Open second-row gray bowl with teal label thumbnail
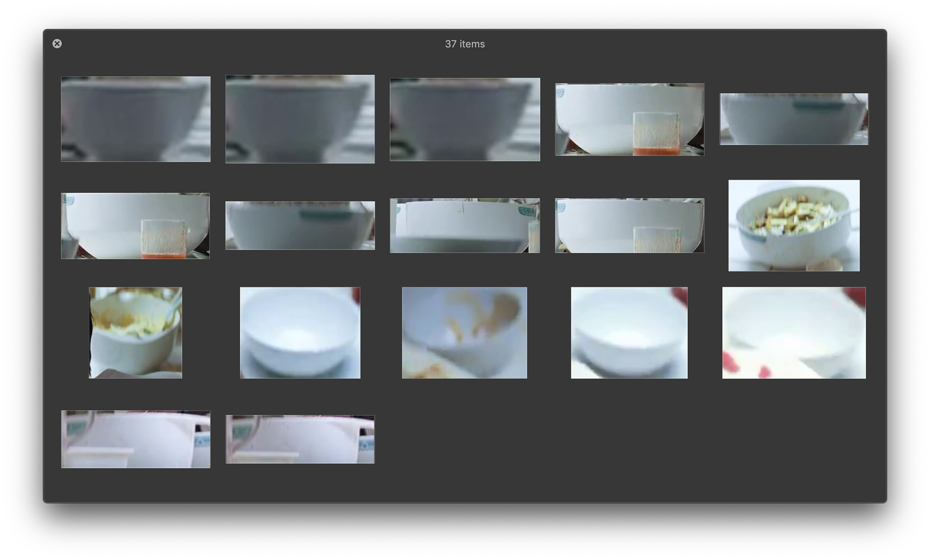This screenshot has height=560, width=930. tap(300, 226)
